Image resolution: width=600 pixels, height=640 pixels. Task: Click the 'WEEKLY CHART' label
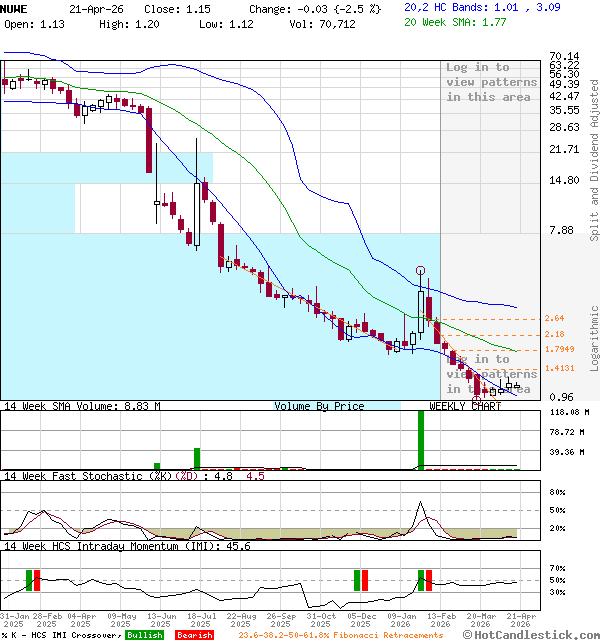click(465, 407)
